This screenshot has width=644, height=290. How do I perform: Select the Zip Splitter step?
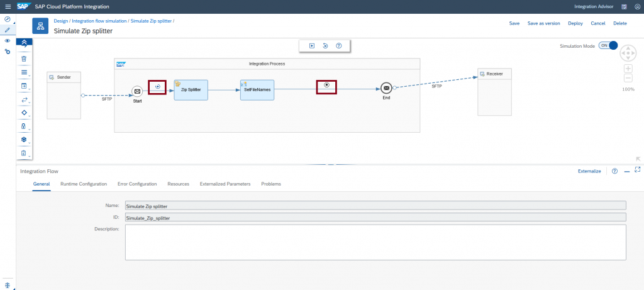pyautogui.click(x=191, y=90)
